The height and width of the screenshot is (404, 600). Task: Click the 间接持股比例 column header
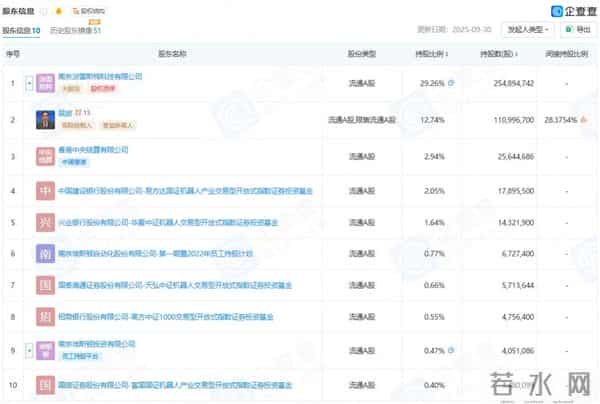pyautogui.click(x=566, y=54)
